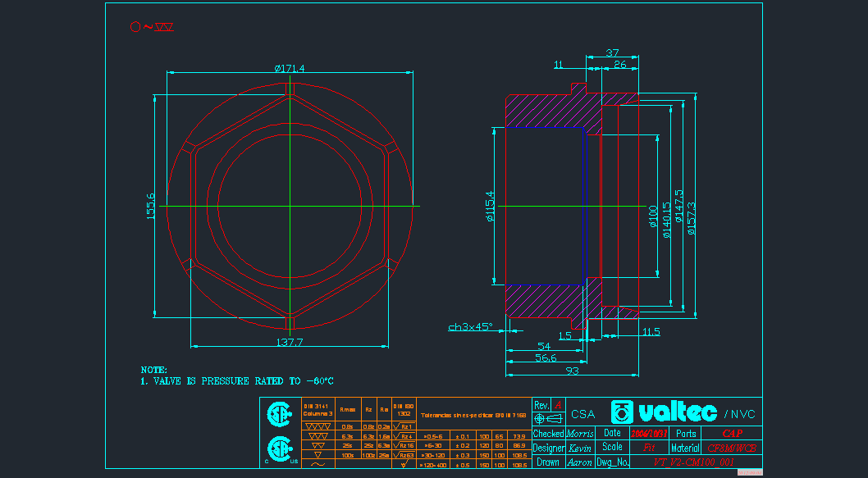Select the red surface finish symbol top-left
The width and height of the screenshot is (868, 478).
tap(151, 27)
